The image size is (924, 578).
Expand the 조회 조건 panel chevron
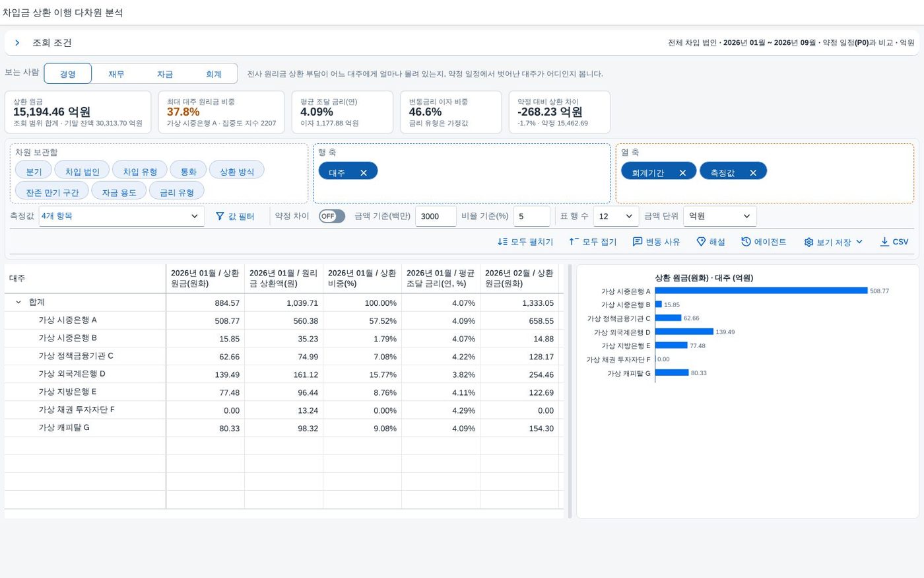pos(17,43)
